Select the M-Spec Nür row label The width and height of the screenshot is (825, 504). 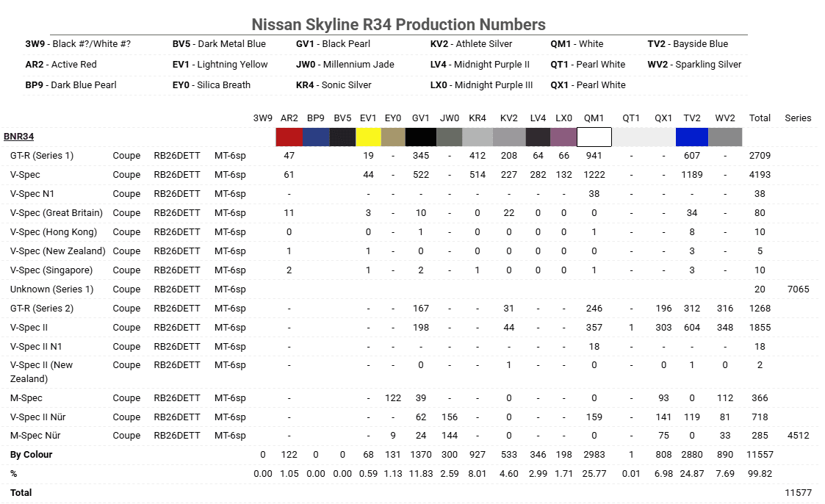pos(36,436)
